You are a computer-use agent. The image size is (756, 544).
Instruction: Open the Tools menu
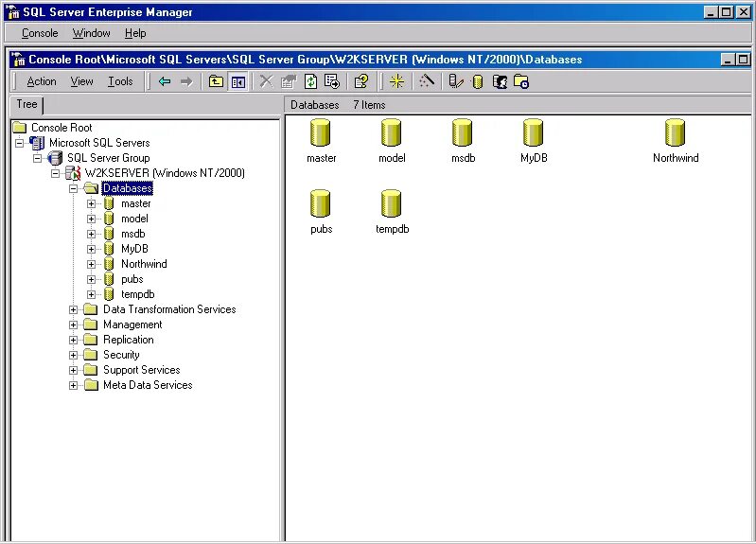pos(120,81)
